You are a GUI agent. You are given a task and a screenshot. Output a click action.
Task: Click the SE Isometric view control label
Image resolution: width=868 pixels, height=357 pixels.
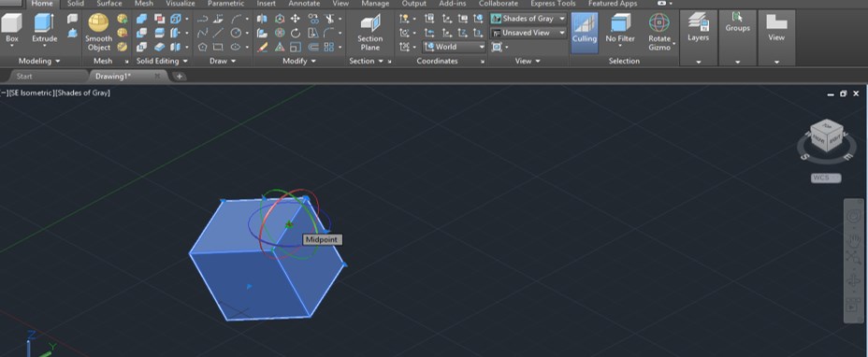pyautogui.click(x=32, y=93)
